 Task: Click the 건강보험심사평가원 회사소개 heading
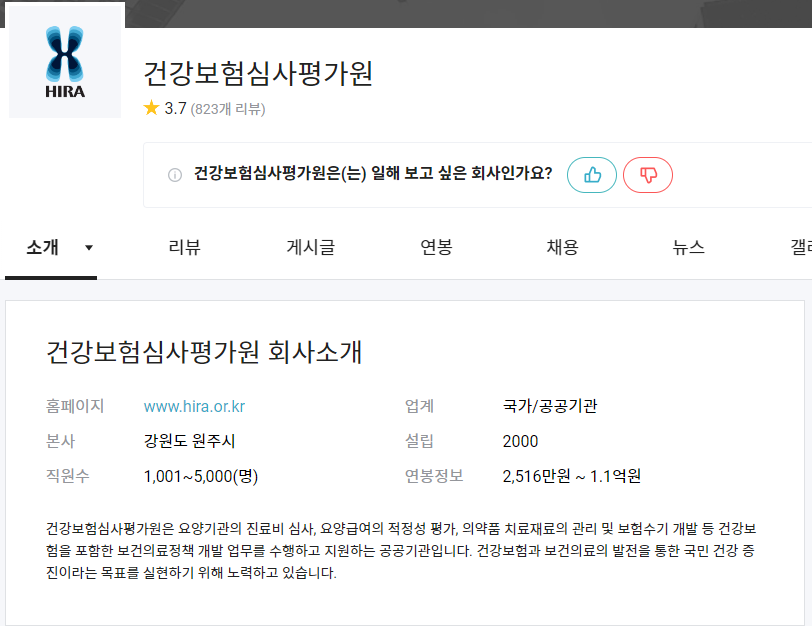[x=204, y=352]
